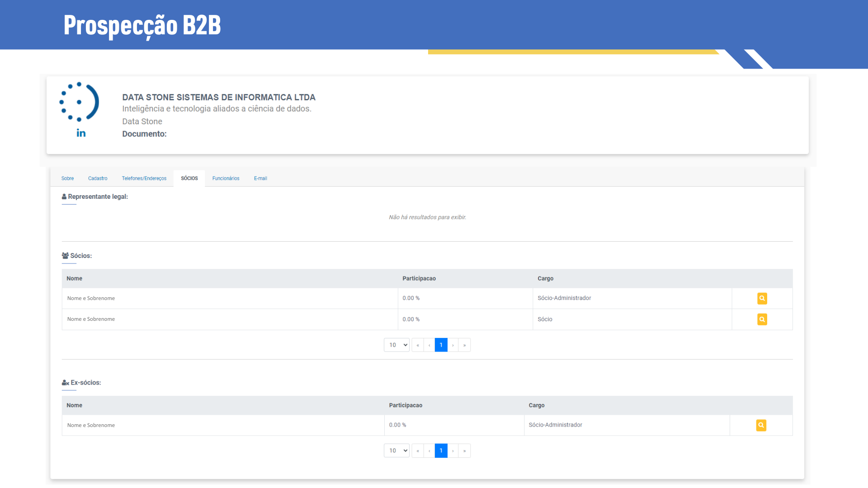The image size is (868, 488).
Task: Click search icon for Sócio-Administrador partner row
Action: tap(762, 298)
